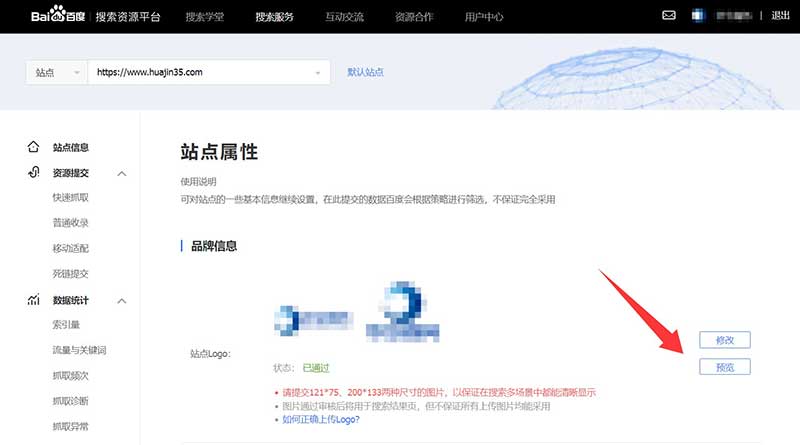Click the 资源提交 link icon
Screen dimensions: 800x445
(x=34, y=173)
